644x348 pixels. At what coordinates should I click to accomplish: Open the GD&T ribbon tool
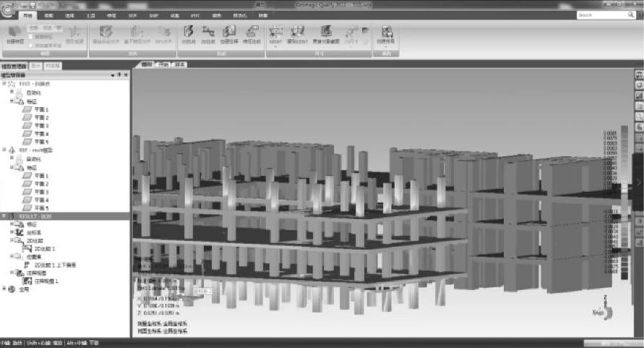275,35
